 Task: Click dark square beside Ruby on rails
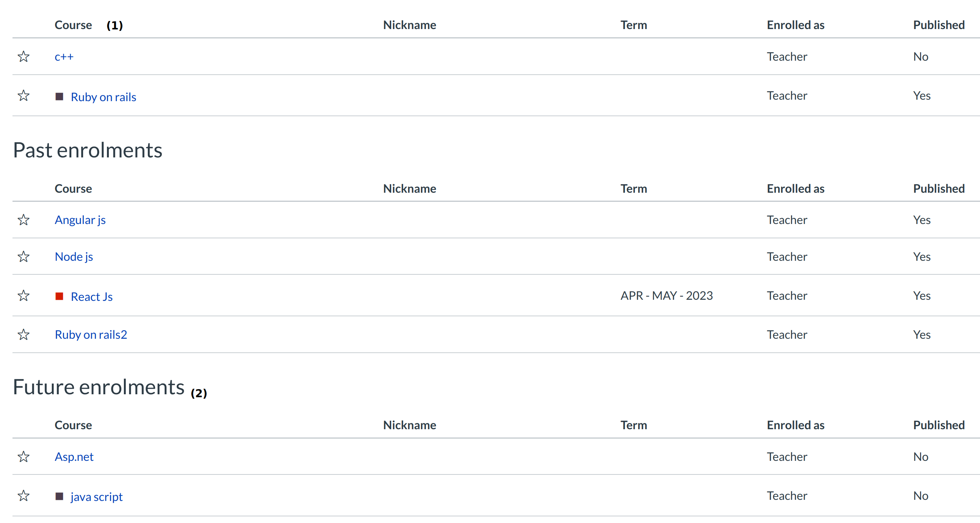click(x=59, y=97)
